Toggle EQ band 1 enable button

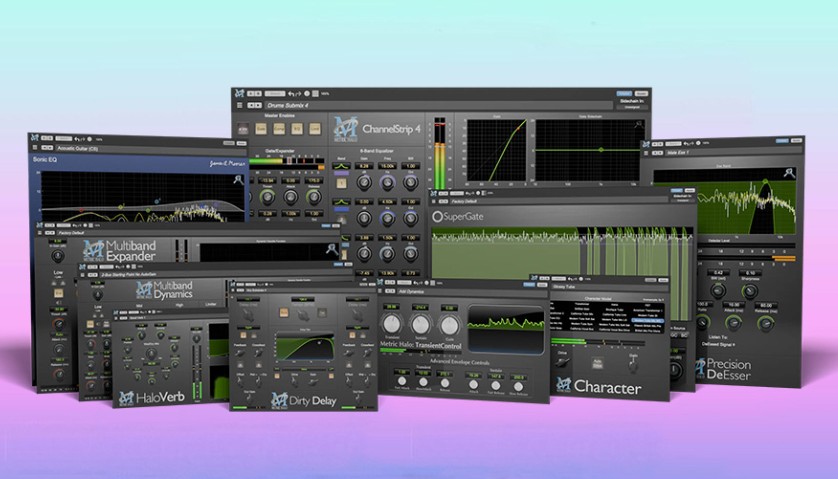coord(341,183)
